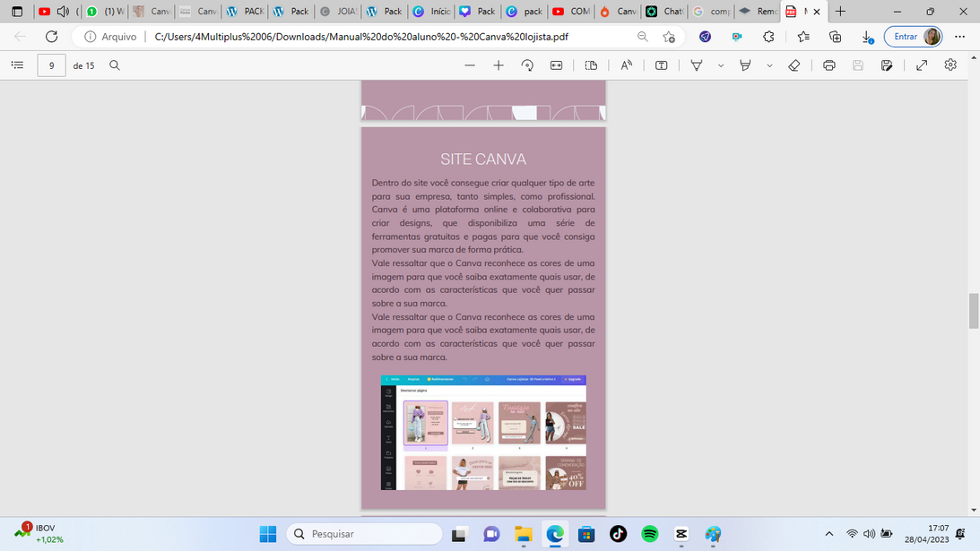Click the Save icon in PDF toolbar
Viewport: 980px width, 551px height.
[857, 65]
